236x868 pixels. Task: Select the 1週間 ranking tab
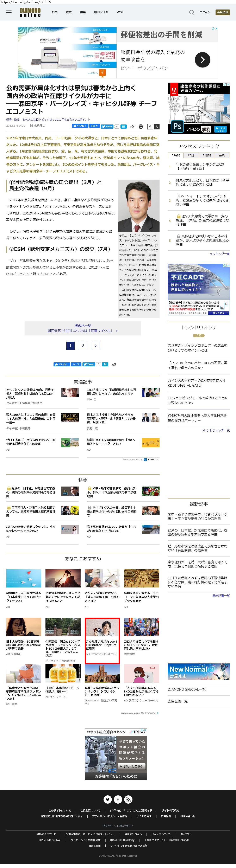point(206,155)
